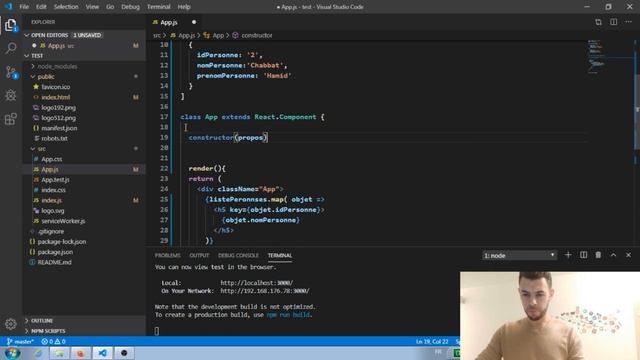The height and width of the screenshot is (360, 640).
Task: Click the compare changes icon in editor toolbar
Action: 598,22
